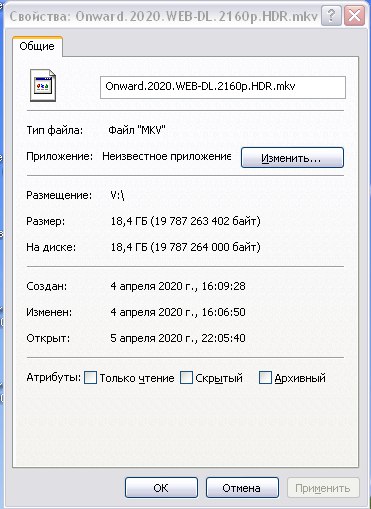
Task: Click the Изменить... button
Action: [x=292, y=157]
